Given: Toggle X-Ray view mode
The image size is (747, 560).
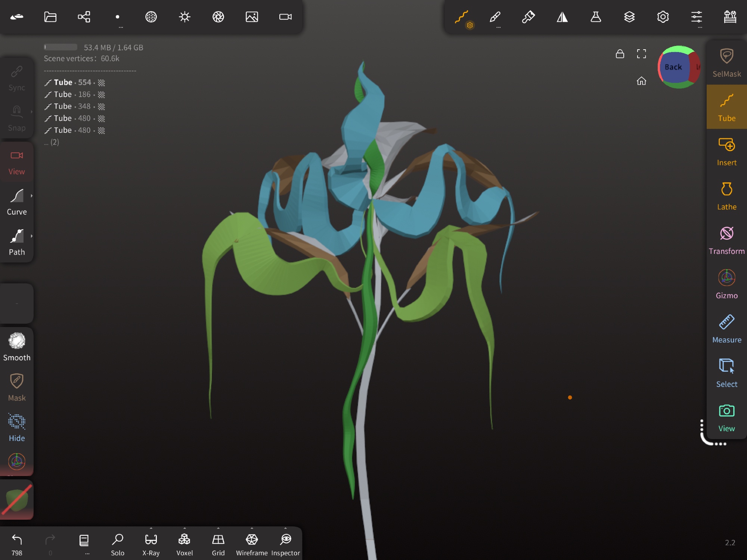Looking at the screenshot, I should [x=151, y=544].
